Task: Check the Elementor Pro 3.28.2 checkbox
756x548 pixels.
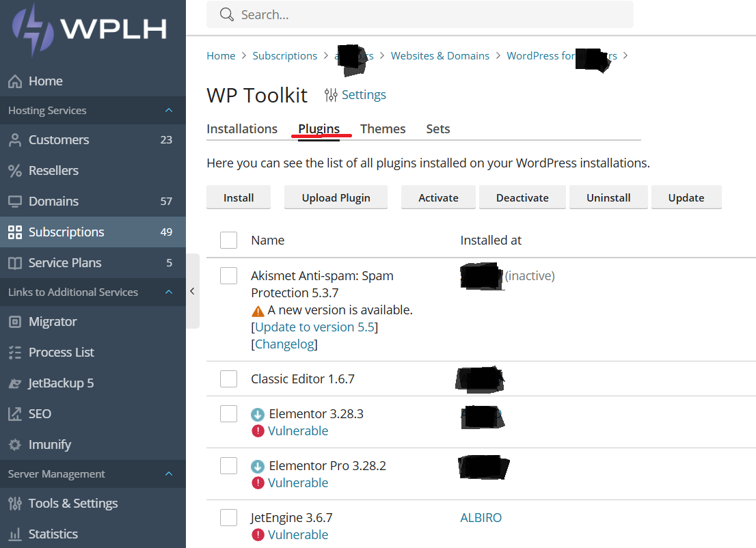Action: 228,465
